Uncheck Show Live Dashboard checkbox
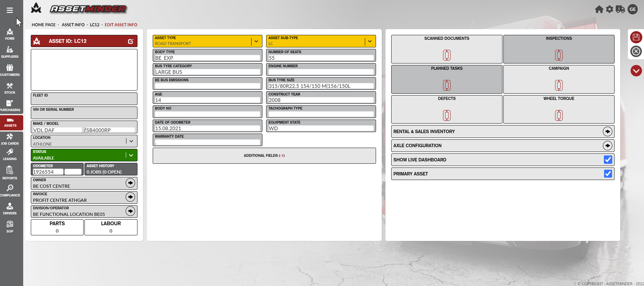644x286 pixels. (x=607, y=160)
